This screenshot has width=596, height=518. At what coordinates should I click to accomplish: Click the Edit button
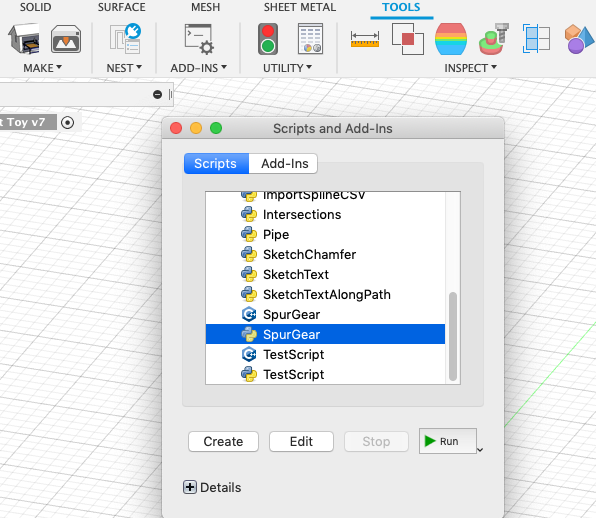(x=301, y=441)
